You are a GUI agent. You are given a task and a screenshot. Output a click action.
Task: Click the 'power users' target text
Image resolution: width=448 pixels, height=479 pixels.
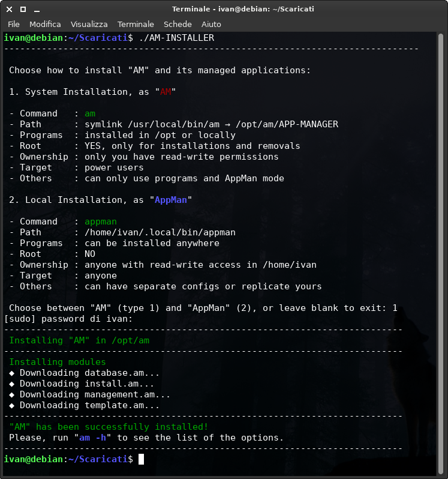coord(114,167)
